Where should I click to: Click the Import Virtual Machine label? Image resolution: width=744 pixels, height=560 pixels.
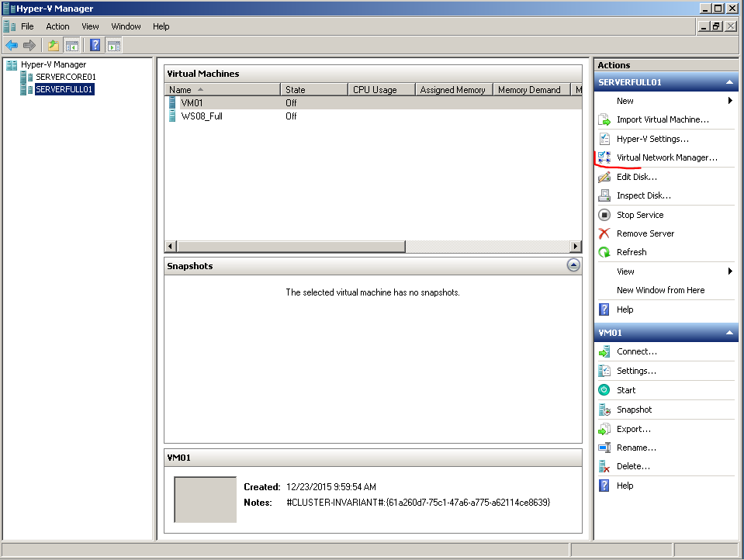[663, 119]
